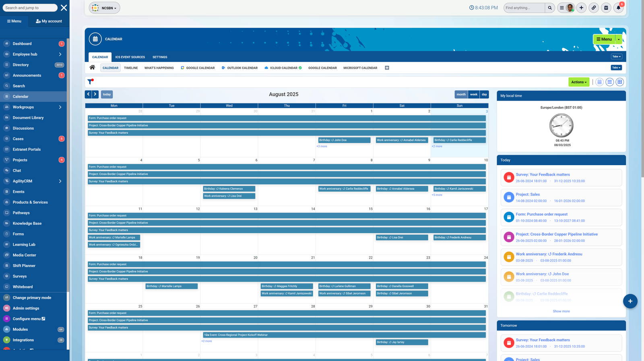Switch to grid layout view icon
Image resolution: width=644 pixels, height=361 pixels.
620,82
